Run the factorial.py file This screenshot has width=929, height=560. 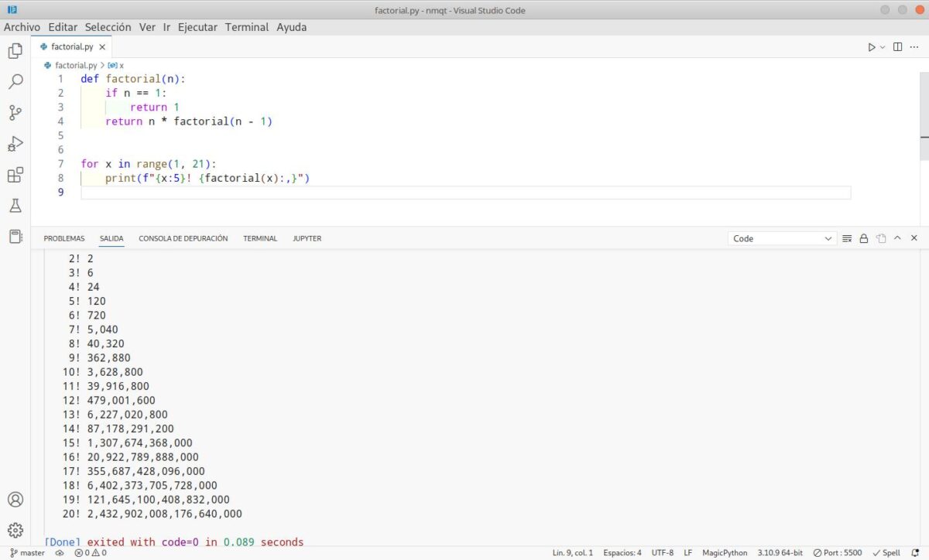click(x=870, y=46)
